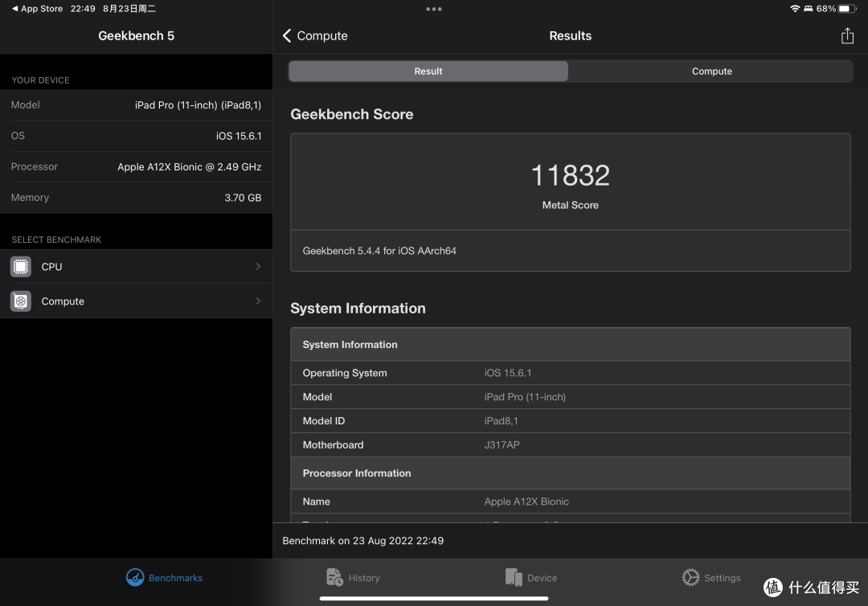Switch to the Compute segment of results

coord(711,71)
